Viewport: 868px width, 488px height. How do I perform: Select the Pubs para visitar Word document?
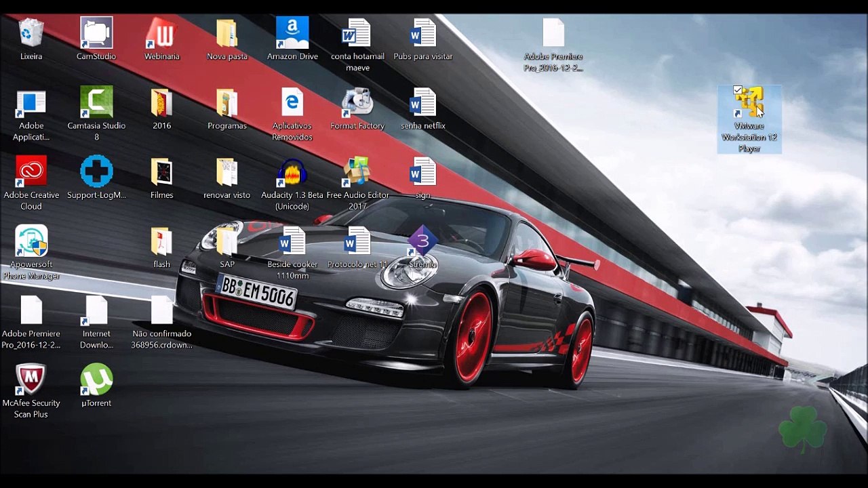(423, 33)
